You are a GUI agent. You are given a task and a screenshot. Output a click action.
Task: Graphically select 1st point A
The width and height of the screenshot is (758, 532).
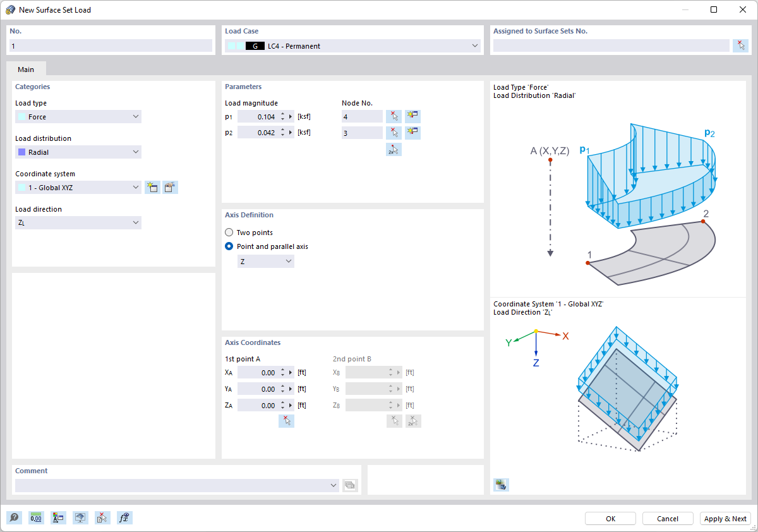286,420
